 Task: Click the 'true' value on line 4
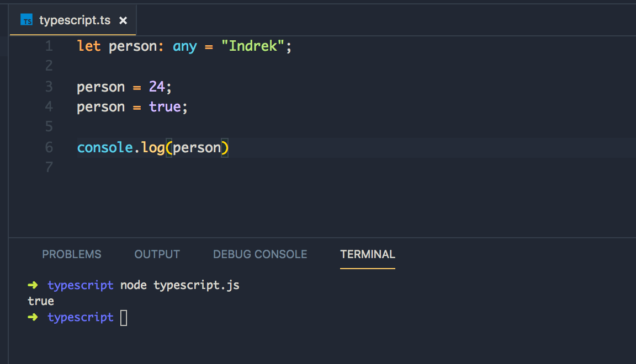(165, 107)
